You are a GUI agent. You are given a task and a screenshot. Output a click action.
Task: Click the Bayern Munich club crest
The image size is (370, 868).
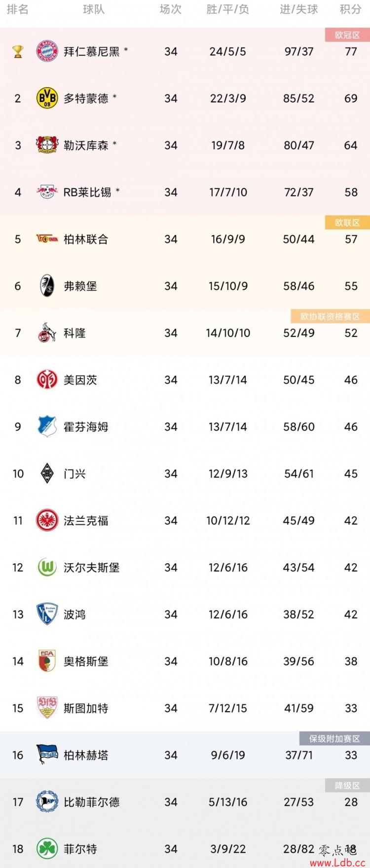pos(47,52)
